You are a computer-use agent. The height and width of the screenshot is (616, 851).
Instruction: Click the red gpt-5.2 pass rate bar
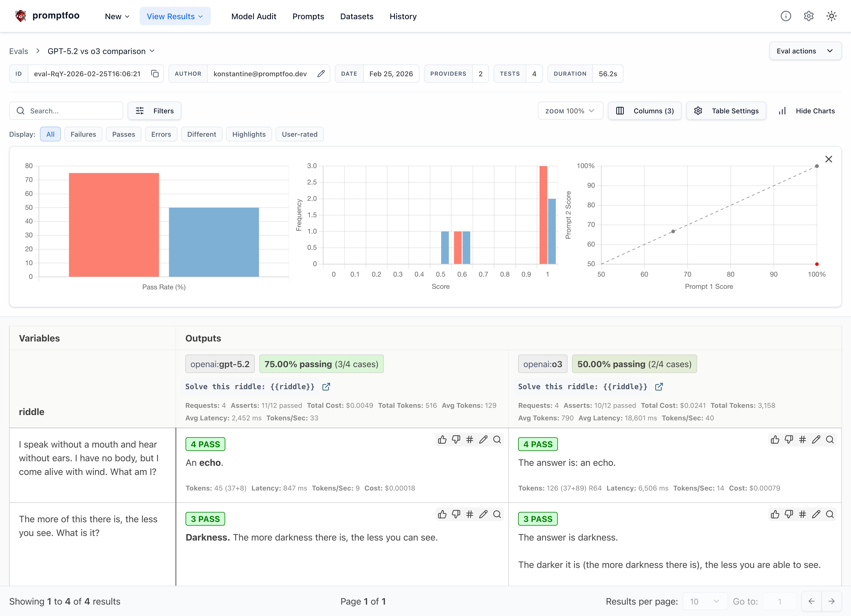114,225
